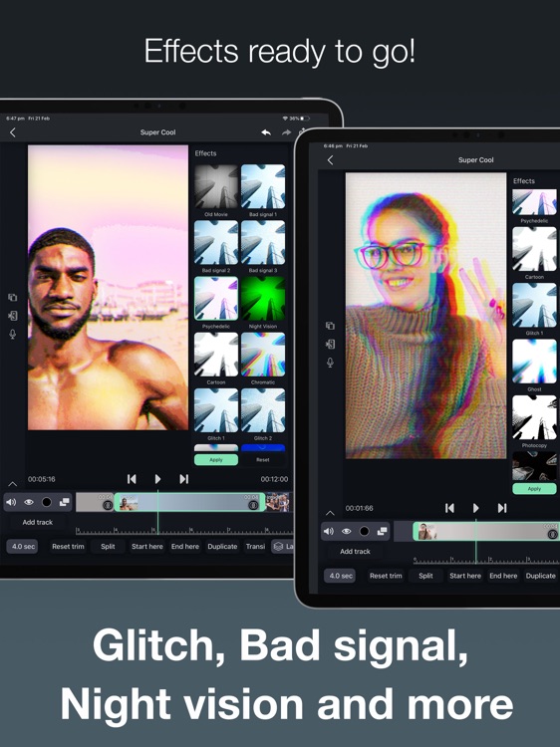The height and width of the screenshot is (747, 560).
Task: Tap microphone icon in left iPad sidebar
Action: [x=12, y=334]
